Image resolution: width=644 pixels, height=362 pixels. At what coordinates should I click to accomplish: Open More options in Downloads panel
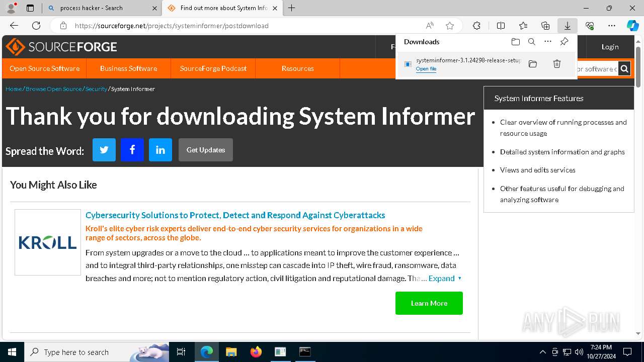(548, 42)
